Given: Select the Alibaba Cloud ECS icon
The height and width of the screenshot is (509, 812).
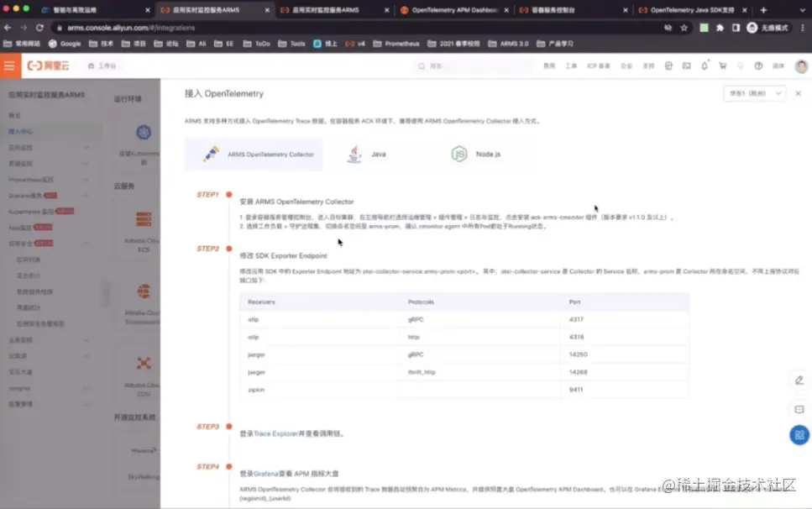Looking at the screenshot, I should [x=144, y=219].
